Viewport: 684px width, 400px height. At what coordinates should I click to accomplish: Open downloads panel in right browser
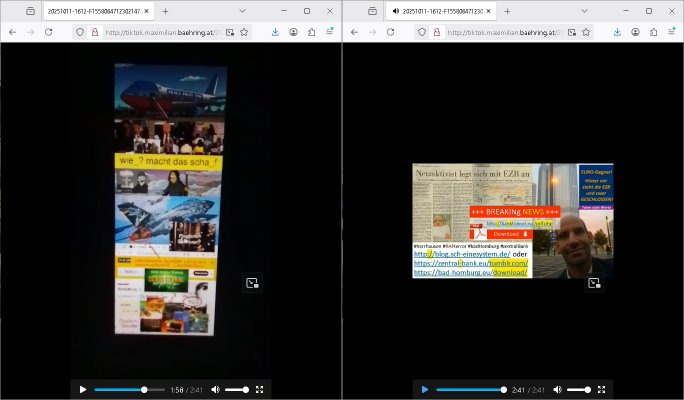[x=617, y=32]
